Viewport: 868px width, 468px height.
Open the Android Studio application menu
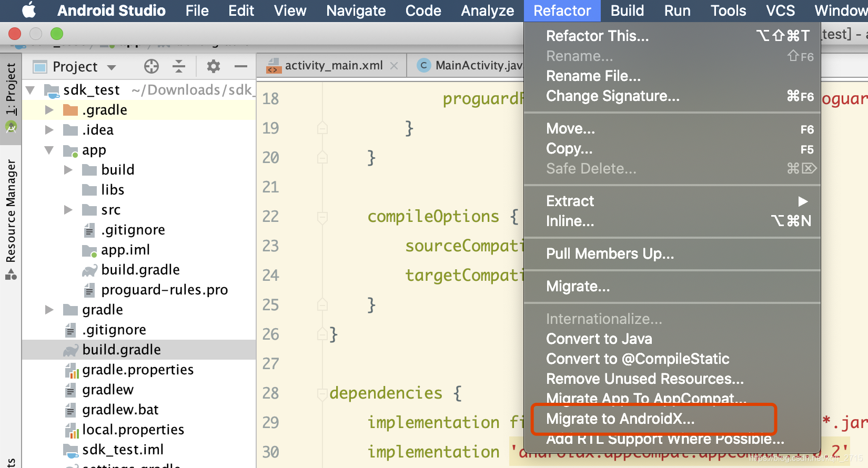(111, 11)
